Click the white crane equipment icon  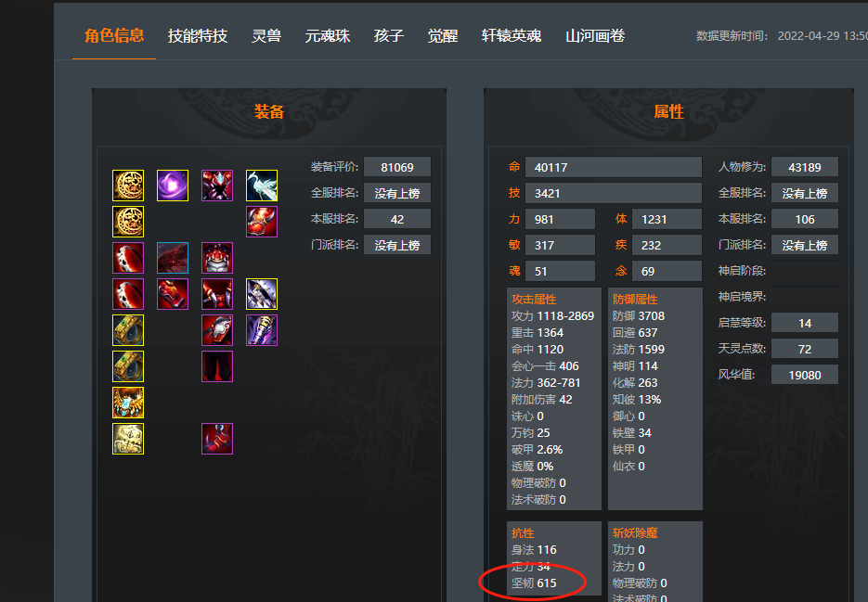(262, 186)
